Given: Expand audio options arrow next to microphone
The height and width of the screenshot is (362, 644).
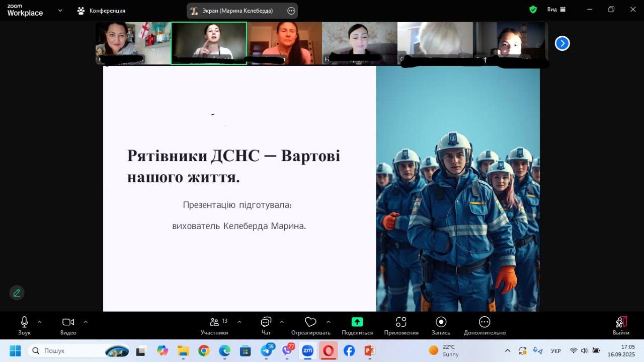Looking at the screenshot, I should coord(40,322).
